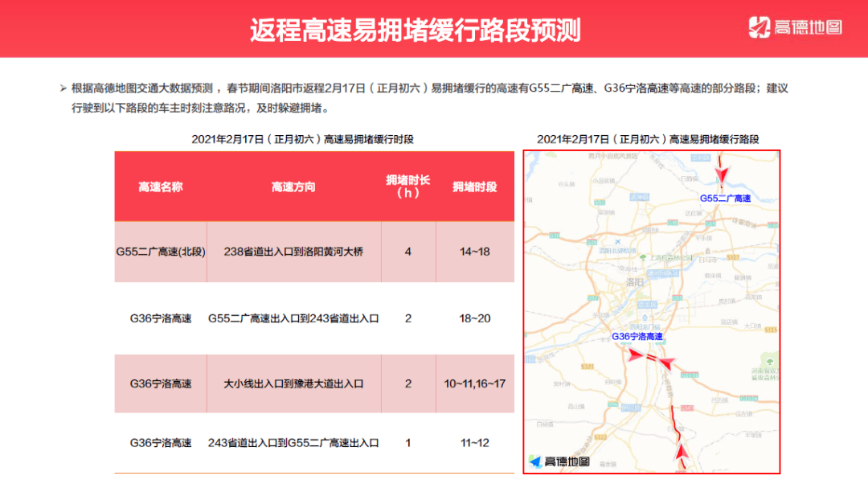Screen dimensions: 868x488
Task: Click the 大口镇 label on the map
Action: click(753, 326)
